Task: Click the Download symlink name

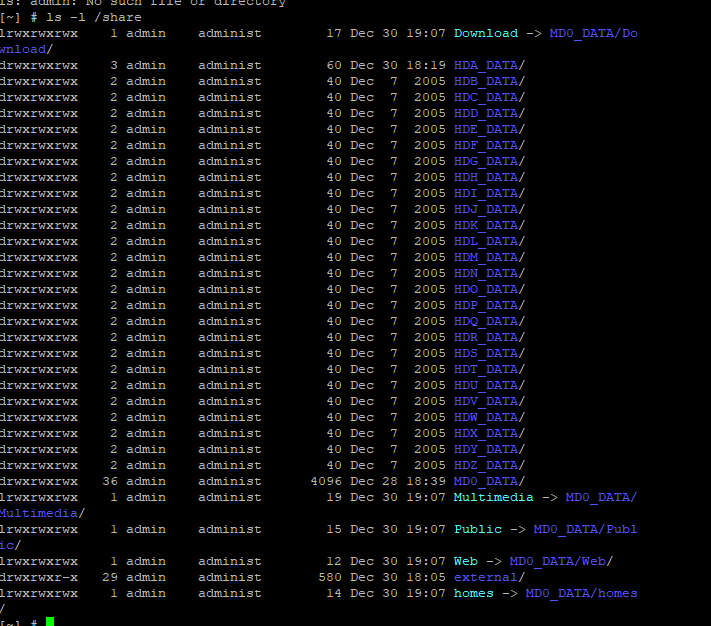Action: pos(486,34)
